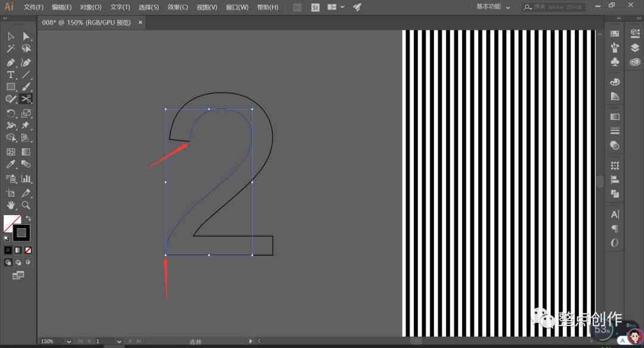644x348 pixels.
Task: Select the Column Graph tool
Action: pyautogui.click(x=26, y=179)
